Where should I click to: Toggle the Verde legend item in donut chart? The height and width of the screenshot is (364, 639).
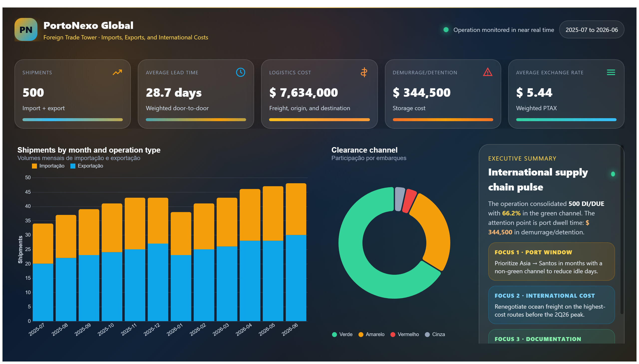(342, 335)
